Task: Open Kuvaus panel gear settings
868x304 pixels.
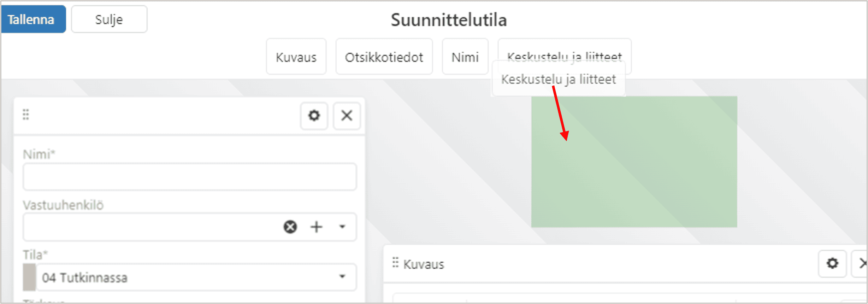Action: [832, 264]
